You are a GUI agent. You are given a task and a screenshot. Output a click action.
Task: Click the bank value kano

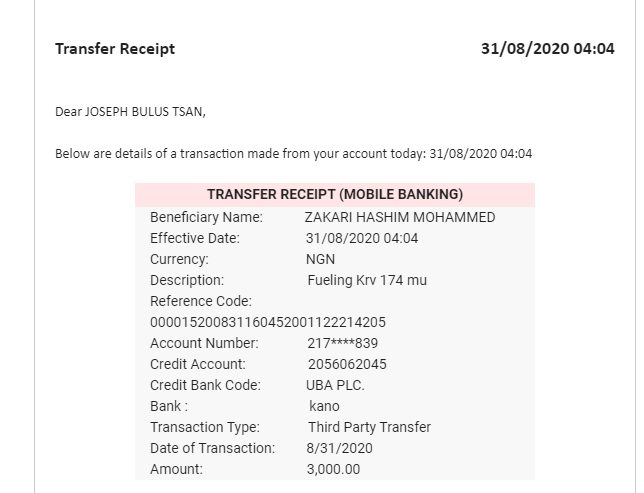pyautogui.click(x=324, y=406)
